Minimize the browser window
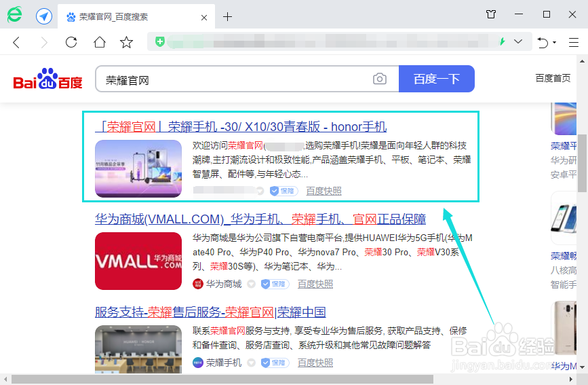The image size is (588, 385). [x=519, y=14]
